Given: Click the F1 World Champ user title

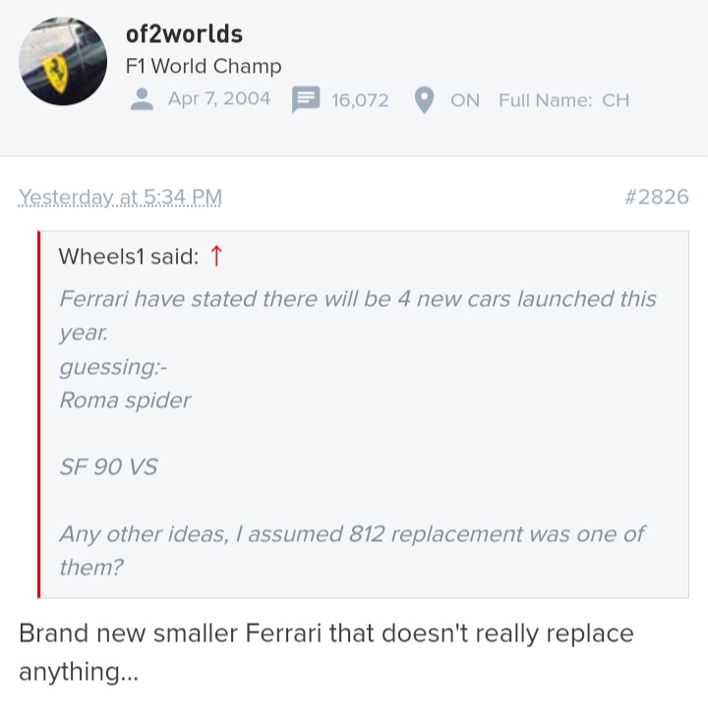Looking at the screenshot, I should tap(204, 67).
